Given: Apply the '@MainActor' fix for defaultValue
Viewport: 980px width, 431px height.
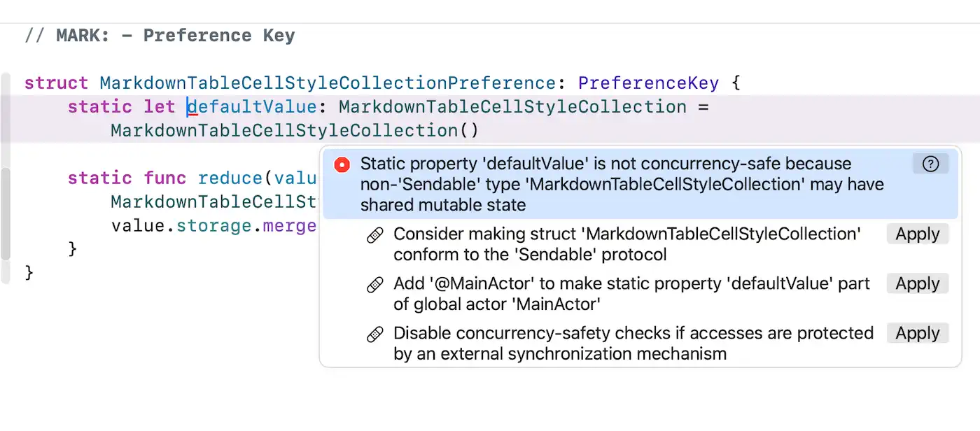Looking at the screenshot, I should click(x=917, y=283).
